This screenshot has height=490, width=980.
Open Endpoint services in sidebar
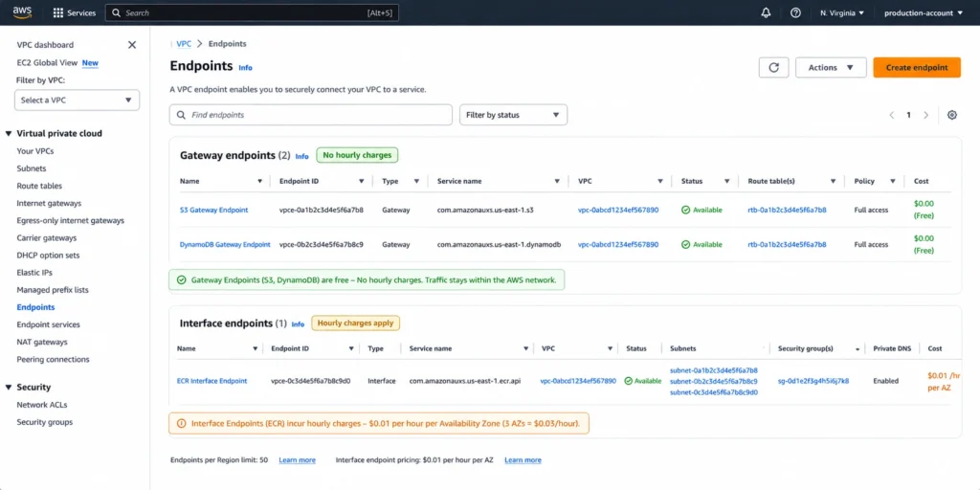click(x=48, y=325)
